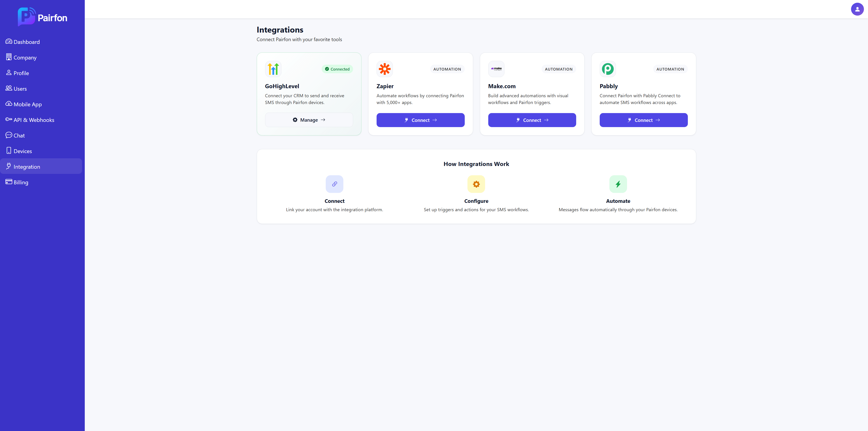The image size is (868, 431).
Task: Go to the Company page in the sidebar
Action: pos(25,58)
